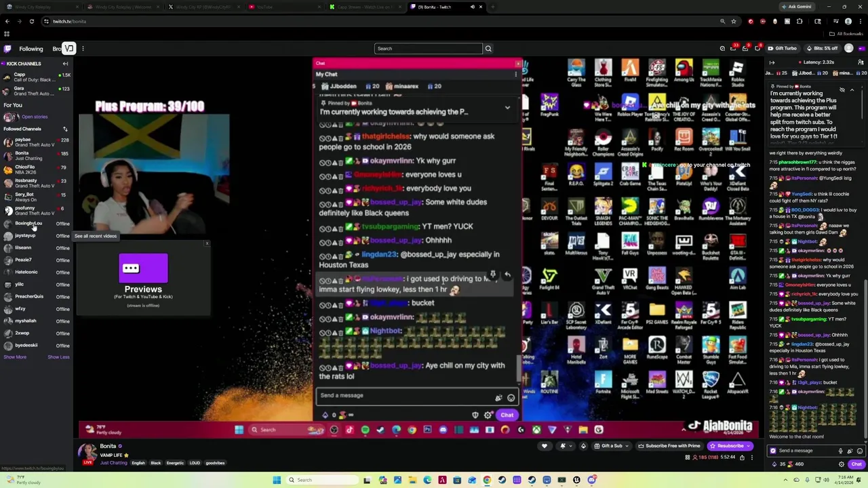
Task: Open Rocket League desktop icon
Action: click(711, 384)
